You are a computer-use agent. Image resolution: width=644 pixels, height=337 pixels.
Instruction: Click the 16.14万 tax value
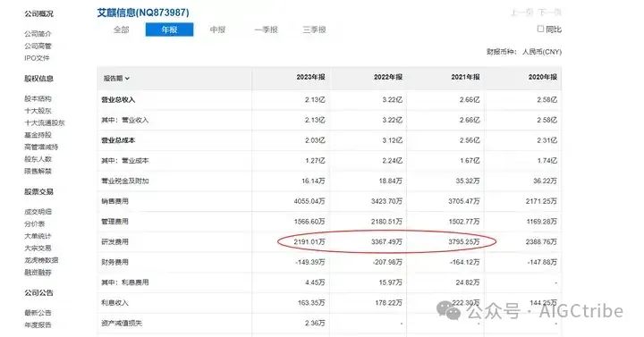click(313, 181)
